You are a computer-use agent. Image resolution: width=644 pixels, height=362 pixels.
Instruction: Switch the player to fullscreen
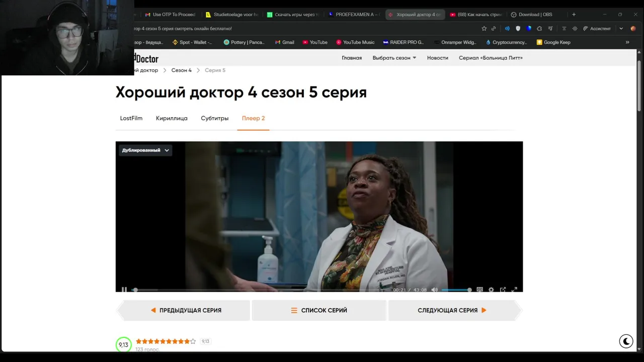point(514,290)
